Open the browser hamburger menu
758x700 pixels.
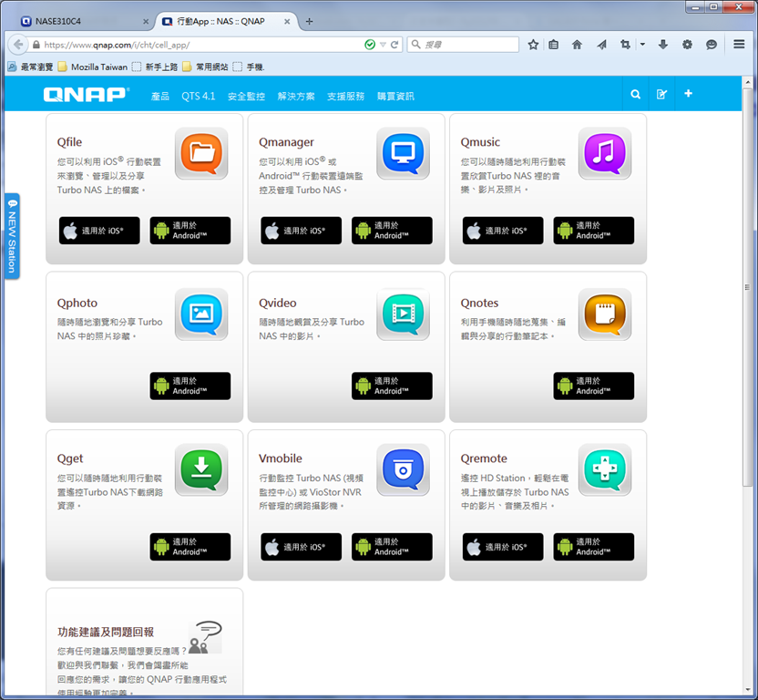pyautogui.click(x=739, y=44)
